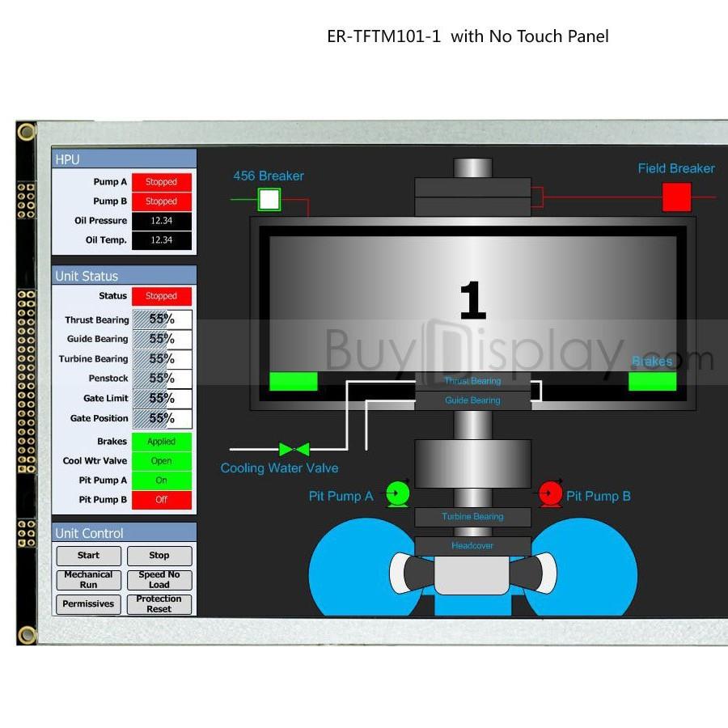Click Pump B Stopped status indicator

[x=162, y=201]
